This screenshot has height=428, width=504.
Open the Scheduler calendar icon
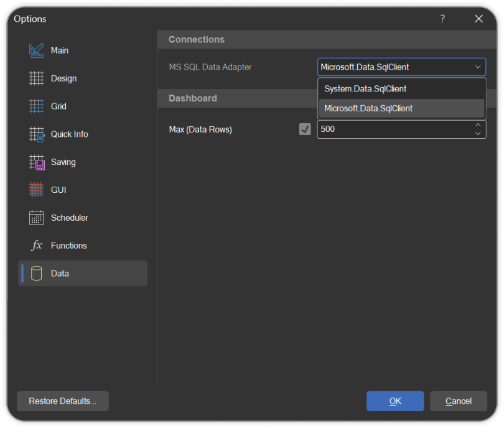36,218
